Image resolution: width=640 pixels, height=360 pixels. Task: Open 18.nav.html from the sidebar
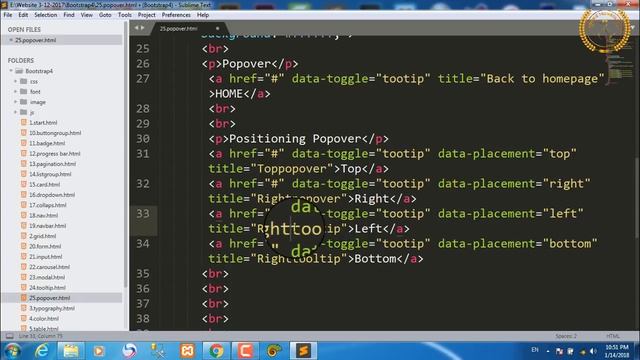point(43,215)
